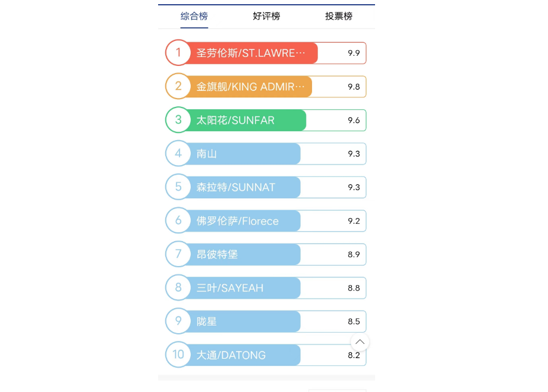The height and width of the screenshot is (392, 548).
Task: Click the rank 2 circle badge
Action: 178,87
